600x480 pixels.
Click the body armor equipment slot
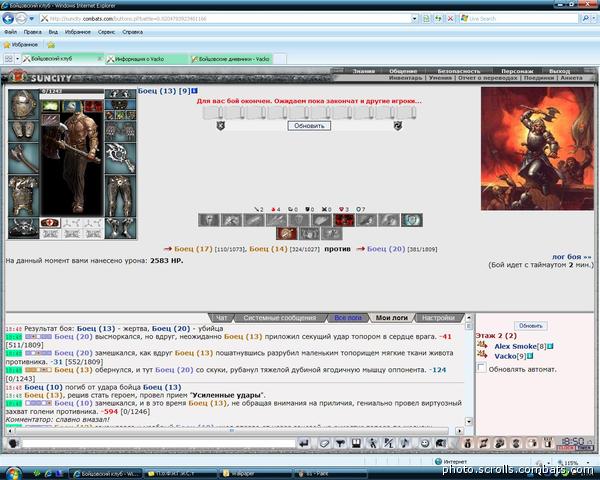[24, 196]
